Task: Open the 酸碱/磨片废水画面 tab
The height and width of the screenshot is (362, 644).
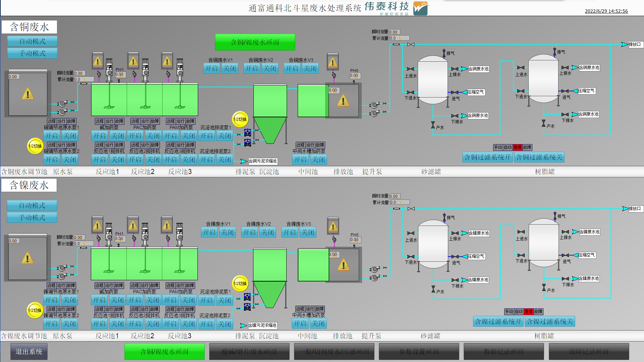Action: (x=249, y=352)
